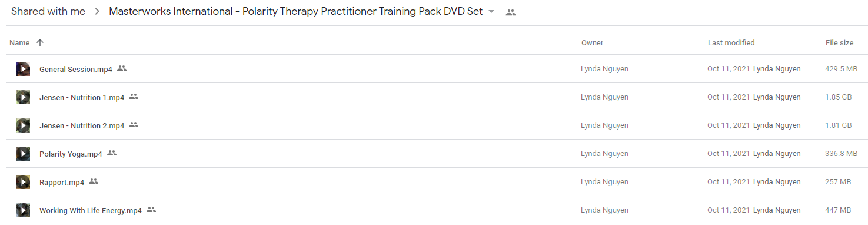Click the Jensen - Nutrition 1.mp4 video icon
The width and height of the screenshot is (868, 225).
tap(23, 97)
